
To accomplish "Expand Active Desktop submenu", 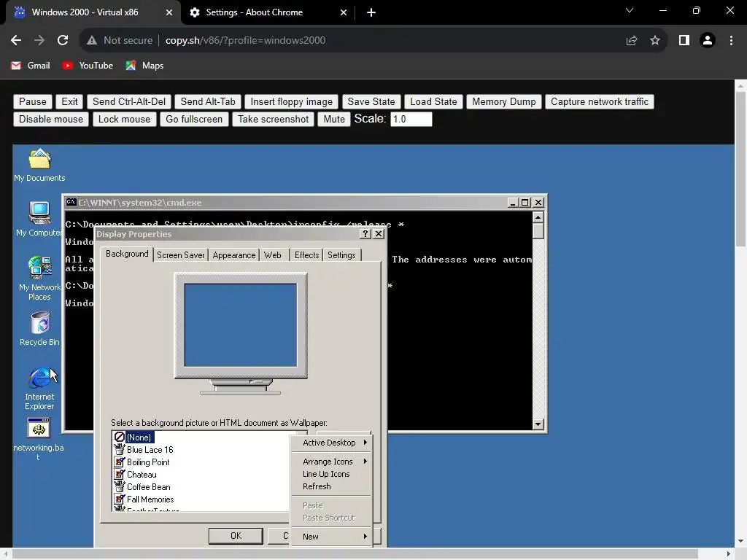I will (x=332, y=443).
